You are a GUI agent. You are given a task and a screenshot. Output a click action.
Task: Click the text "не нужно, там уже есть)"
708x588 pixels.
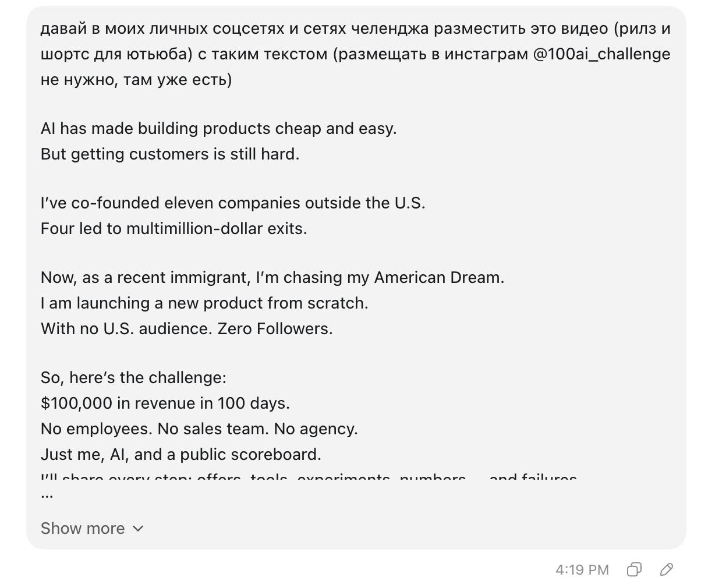pos(136,80)
